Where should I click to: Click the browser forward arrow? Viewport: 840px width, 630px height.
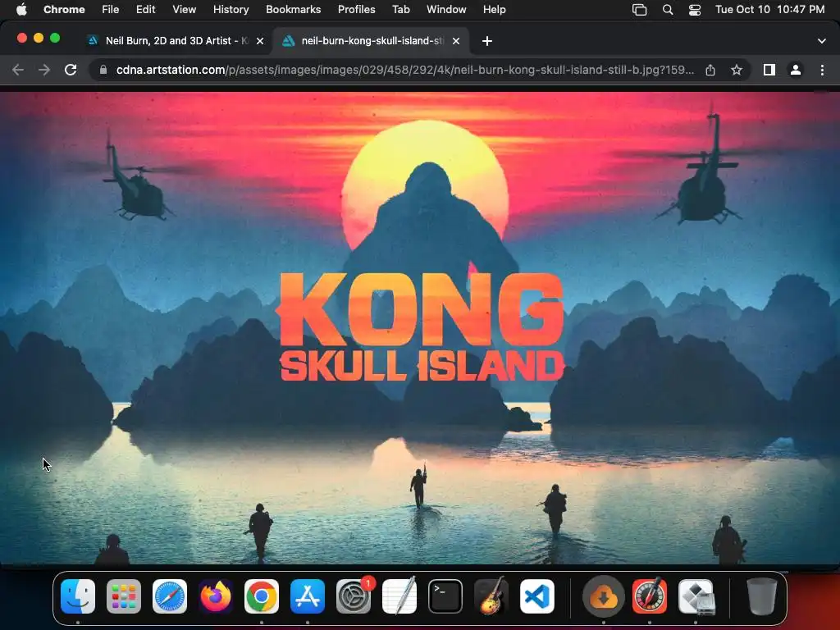pos(44,70)
